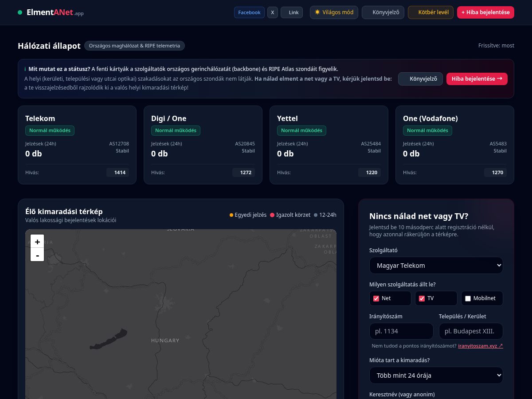The width and height of the screenshot is (532, 399).
Task: Click the 'Nincs nálad net vagy TV?' heading
Action: tap(419, 216)
